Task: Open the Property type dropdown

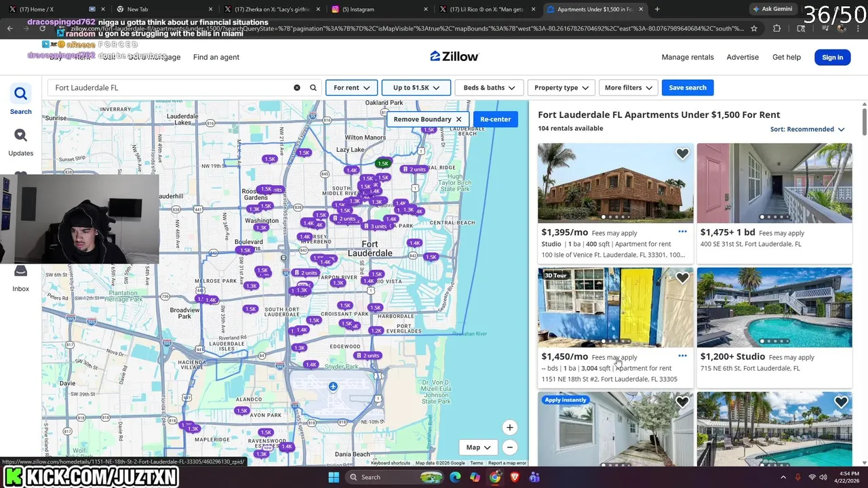Action: tap(561, 87)
